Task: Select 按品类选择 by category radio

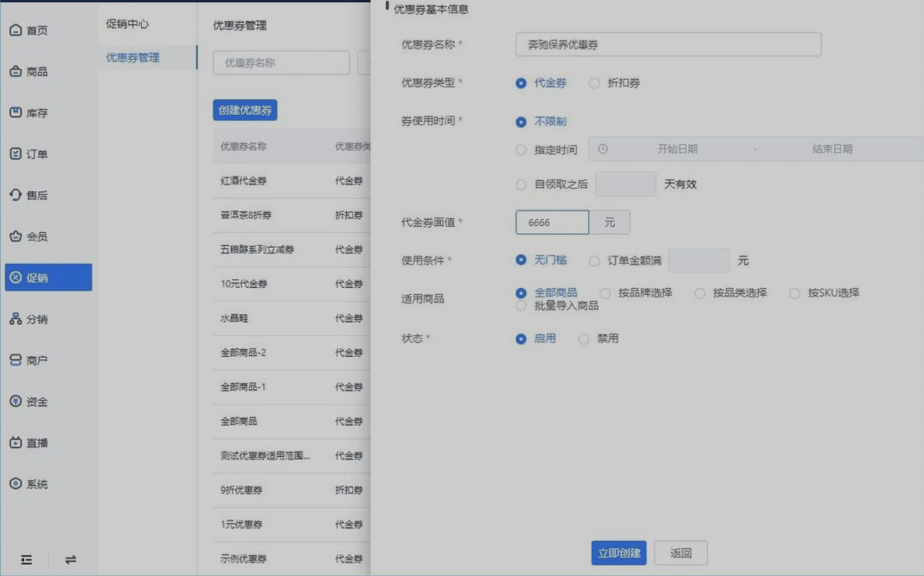Action: coord(700,293)
